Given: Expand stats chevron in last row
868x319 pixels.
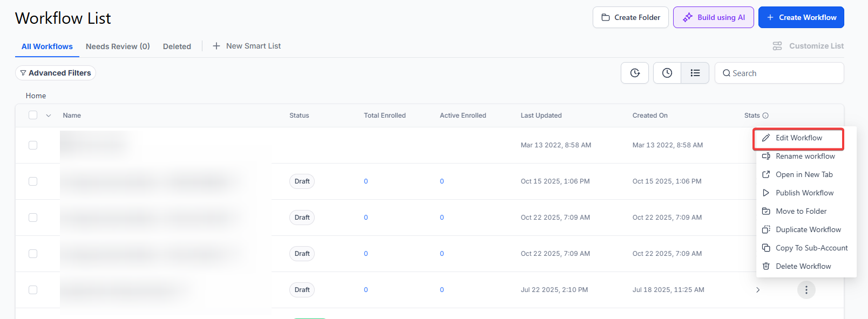Looking at the screenshot, I should click(x=758, y=290).
